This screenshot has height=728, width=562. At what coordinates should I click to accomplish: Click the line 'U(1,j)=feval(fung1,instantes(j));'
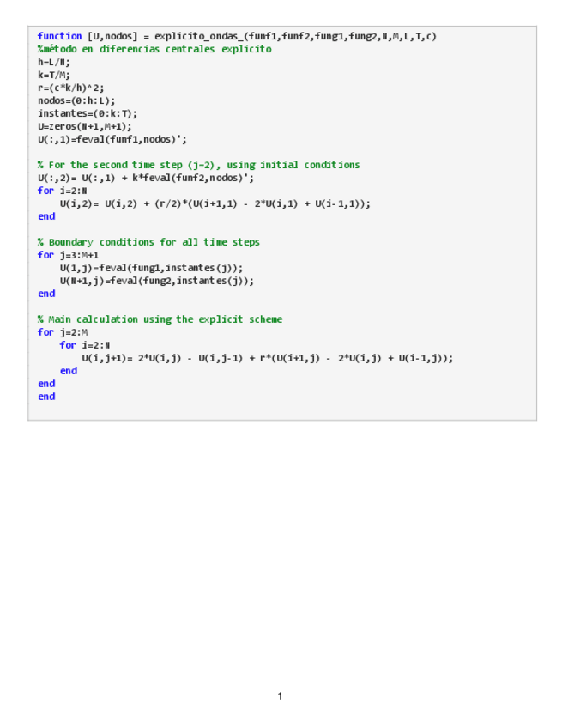[151, 268]
